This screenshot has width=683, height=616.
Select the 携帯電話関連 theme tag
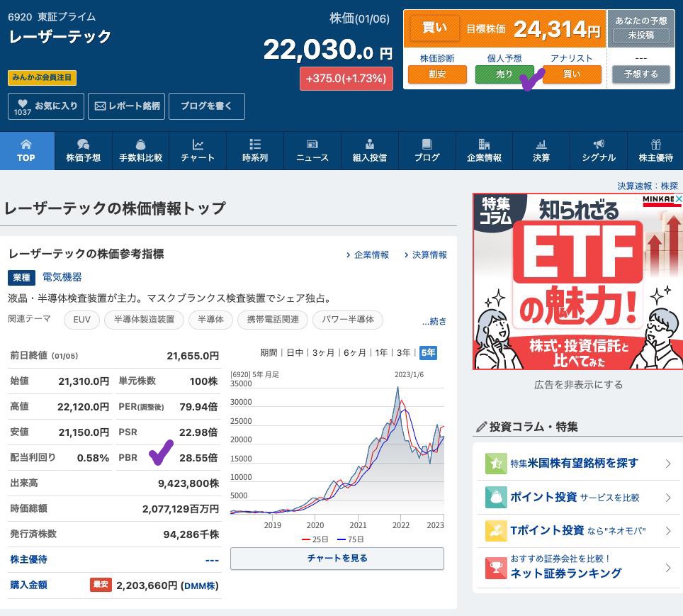tap(273, 320)
